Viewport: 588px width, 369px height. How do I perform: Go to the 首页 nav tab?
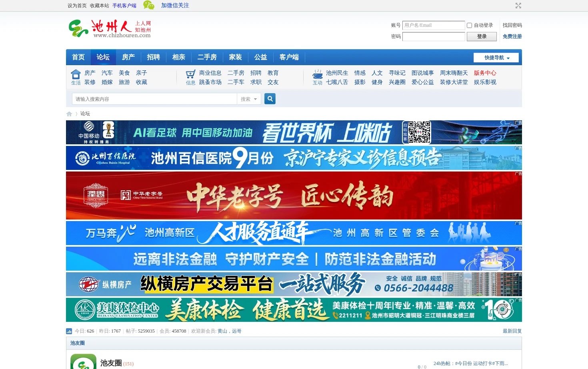click(78, 57)
